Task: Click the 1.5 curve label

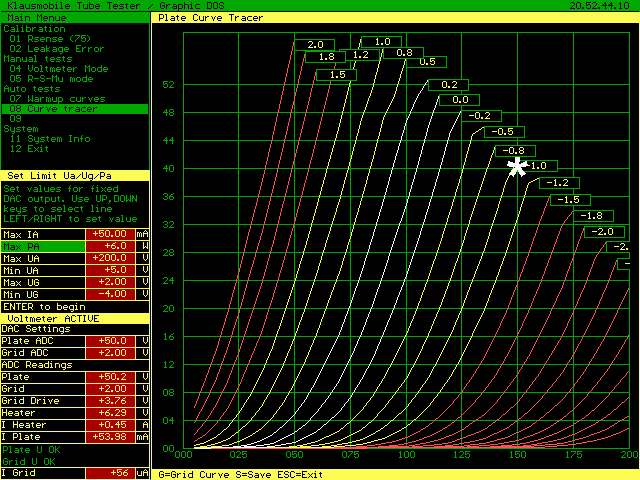Action: (x=337, y=75)
